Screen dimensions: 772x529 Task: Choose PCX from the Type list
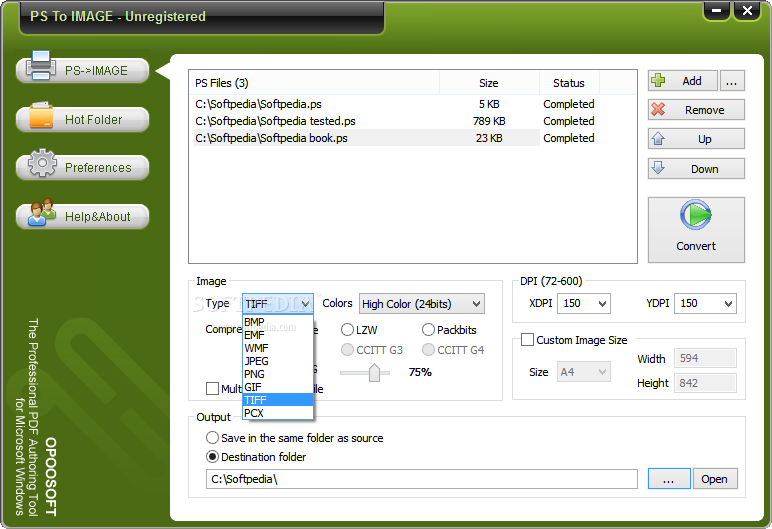coord(278,413)
